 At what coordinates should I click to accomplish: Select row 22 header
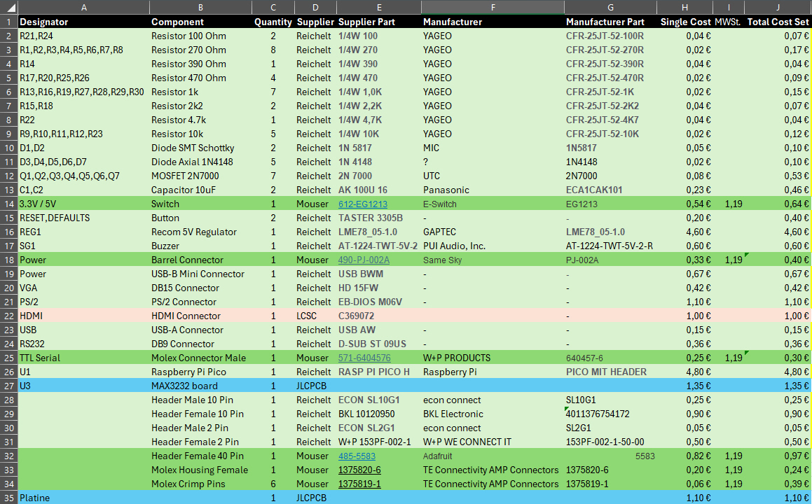(9, 316)
